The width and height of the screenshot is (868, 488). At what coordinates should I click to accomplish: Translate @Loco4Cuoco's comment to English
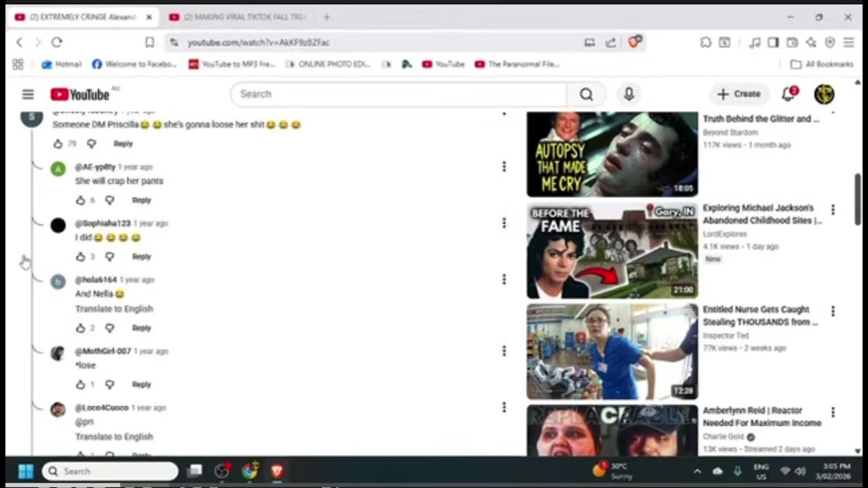click(114, 436)
